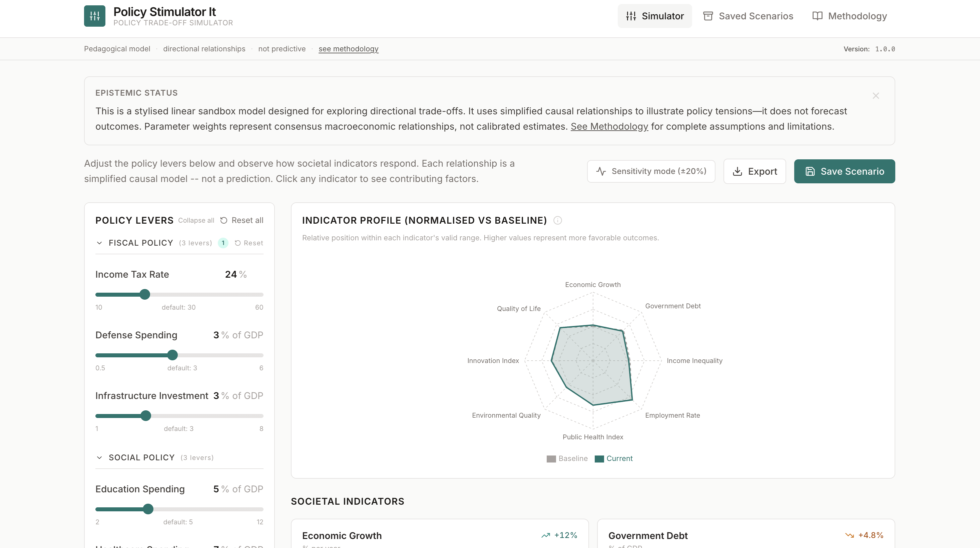This screenshot has height=548, width=980.
Task: Follow the 'see methodology' link in subheader
Action: click(x=349, y=49)
